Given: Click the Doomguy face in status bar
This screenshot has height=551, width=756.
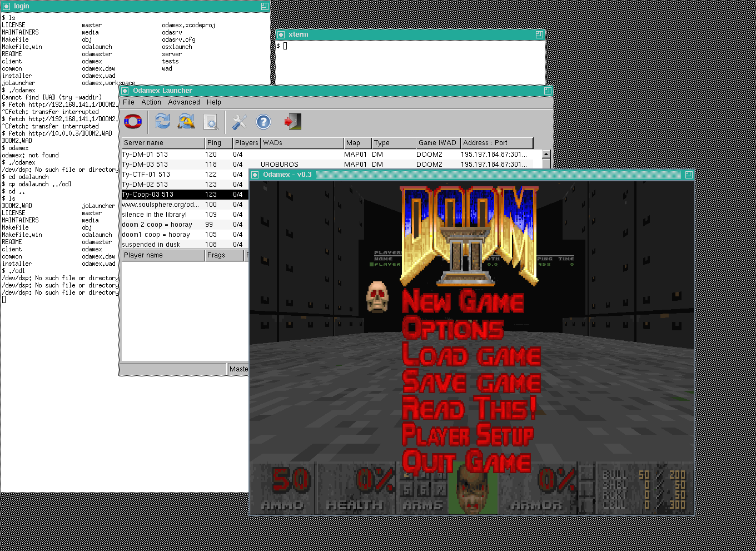Looking at the screenshot, I should point(473,488).
